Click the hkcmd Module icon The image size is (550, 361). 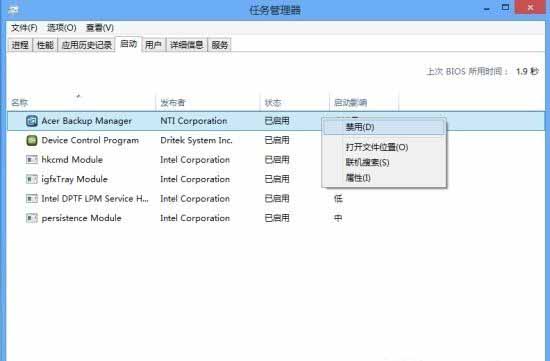tap(32, 160)
